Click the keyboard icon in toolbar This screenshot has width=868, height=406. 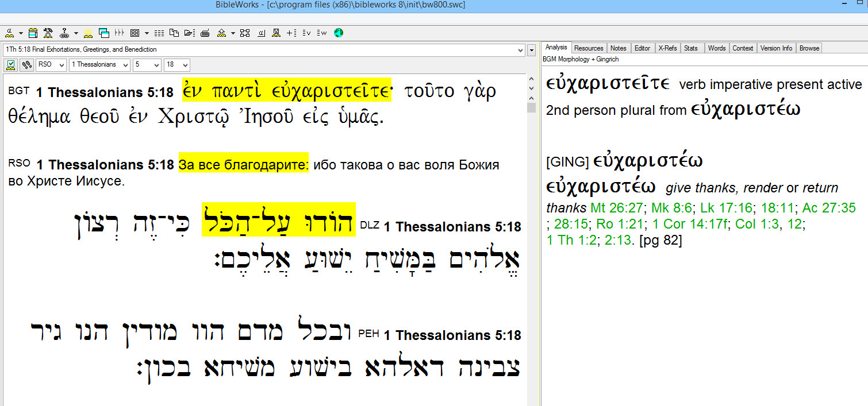point(205,33)
